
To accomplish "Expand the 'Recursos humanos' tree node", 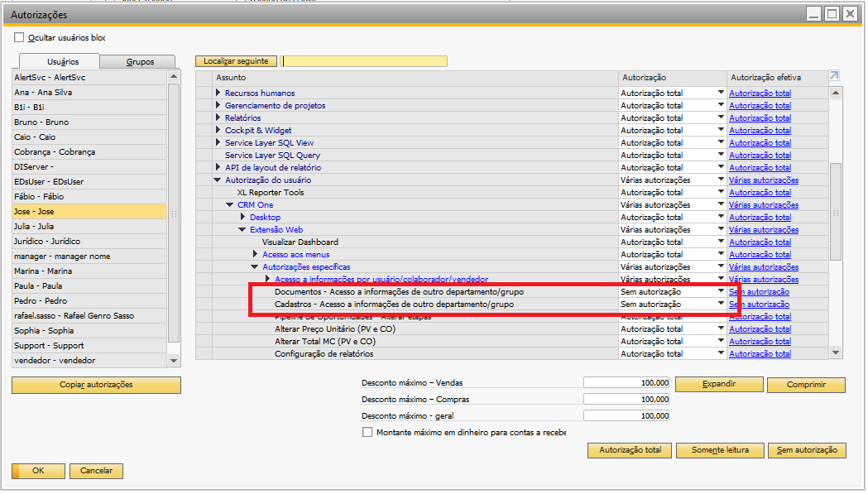I will tap(218, 94).
